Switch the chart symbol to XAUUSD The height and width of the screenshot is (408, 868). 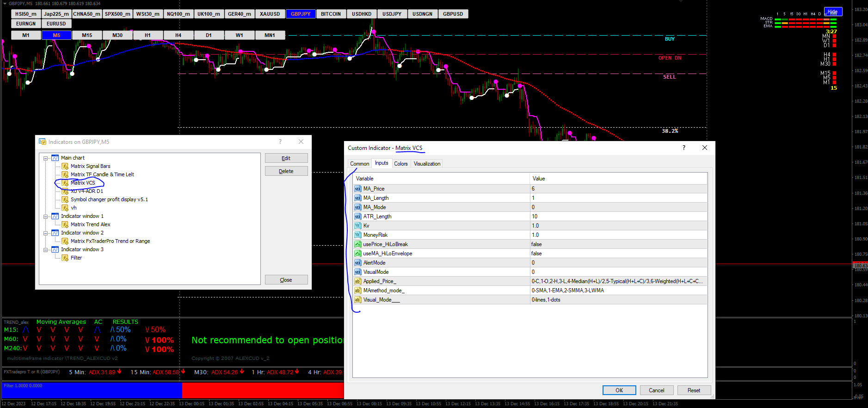tap(270, 14)
